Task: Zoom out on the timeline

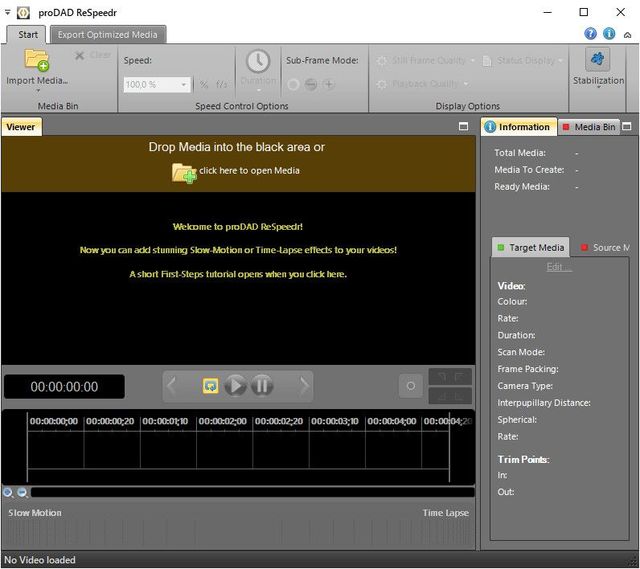Action: pos(22,492)
